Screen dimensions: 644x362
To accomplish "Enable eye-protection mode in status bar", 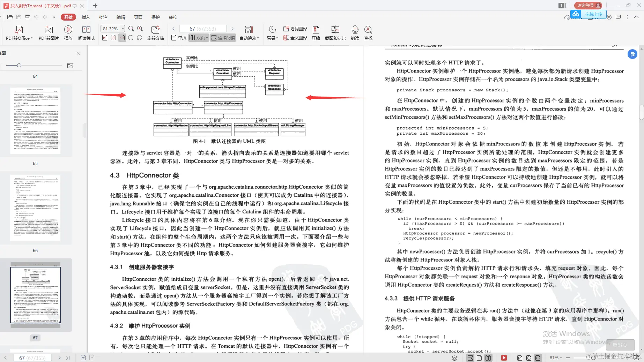I will point(454,358).
